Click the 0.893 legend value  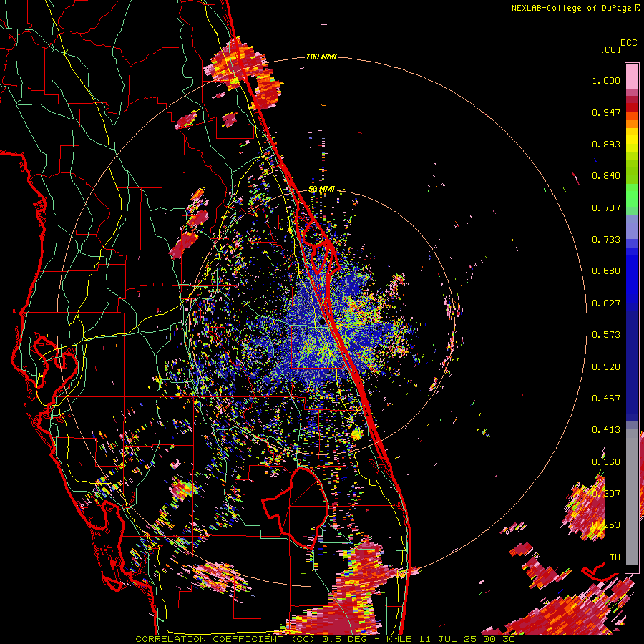coord(606,144)
